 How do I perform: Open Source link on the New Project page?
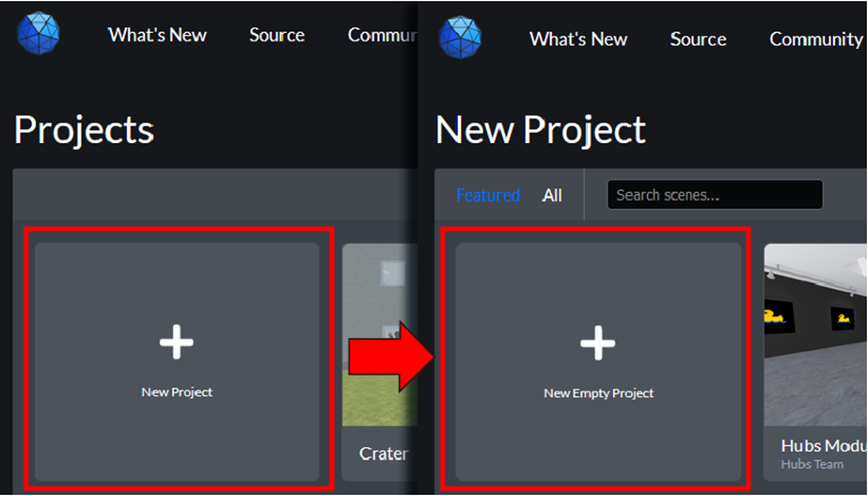pos(698,40)
